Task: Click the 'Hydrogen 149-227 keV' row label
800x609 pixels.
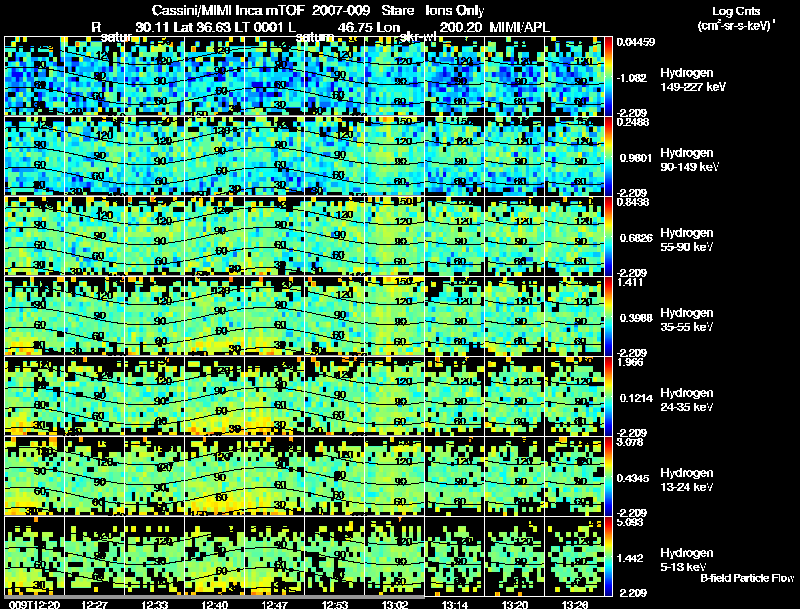Action: [x=693, y=80]
